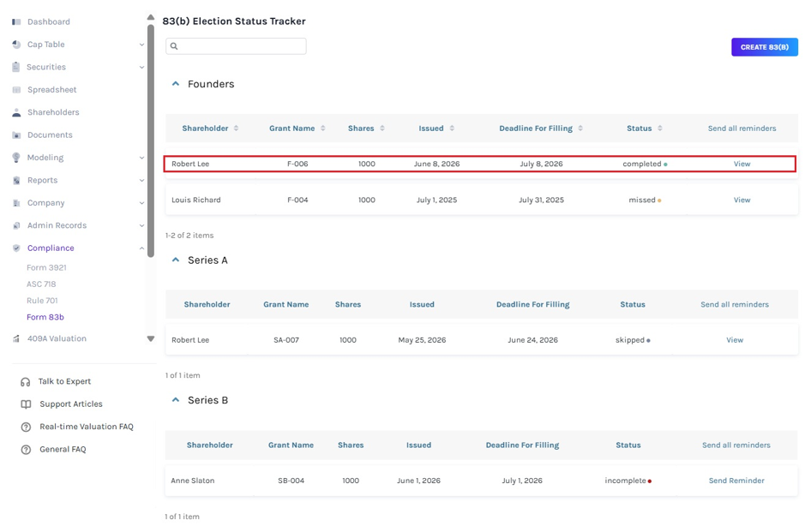Viewport: 805px width, 532px height.
Task: Sort Founders table by Status arrows
Action: pyautogui.click(x=660, y=129)
